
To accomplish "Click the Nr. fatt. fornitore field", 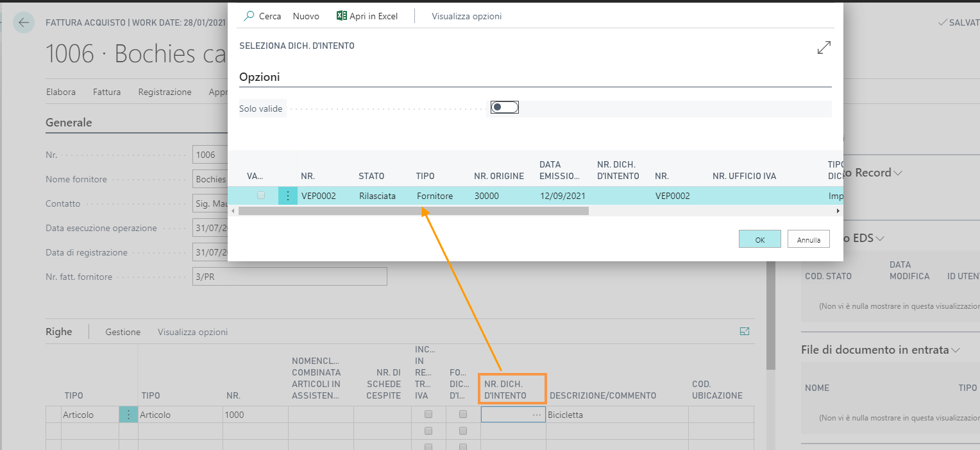I will coord(289,277).
